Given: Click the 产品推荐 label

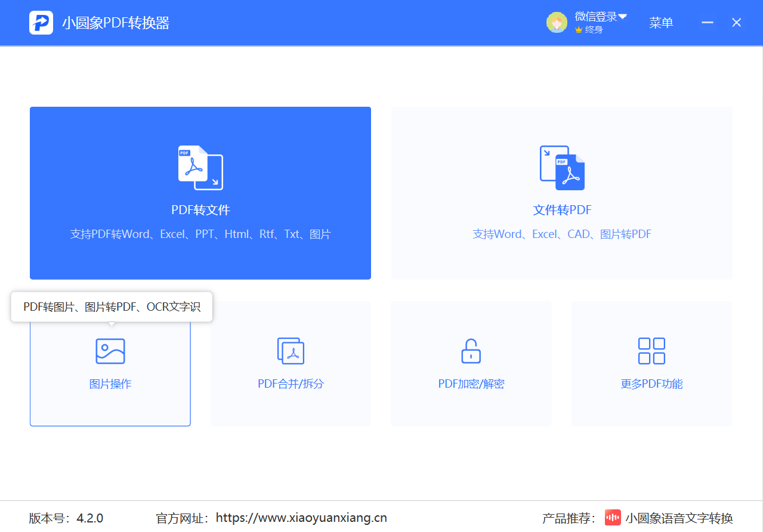Looking at the screenshot, I should (569, 518).
